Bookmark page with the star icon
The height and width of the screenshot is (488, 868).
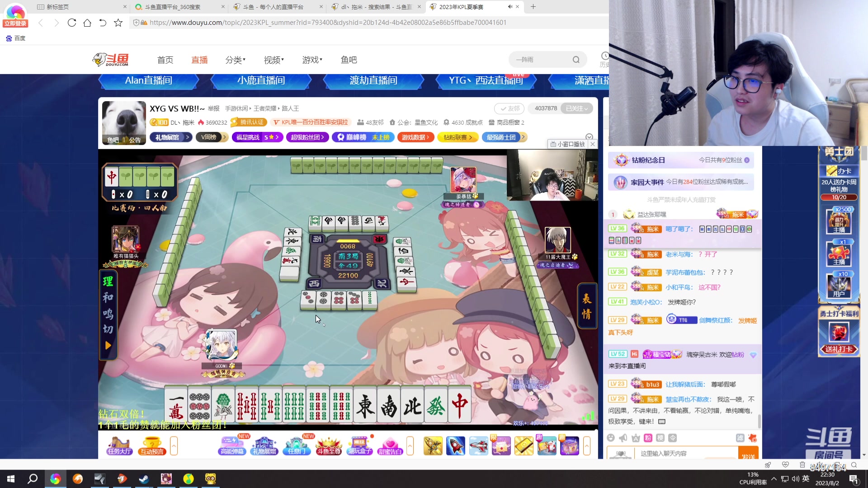[x=118, y=23]
